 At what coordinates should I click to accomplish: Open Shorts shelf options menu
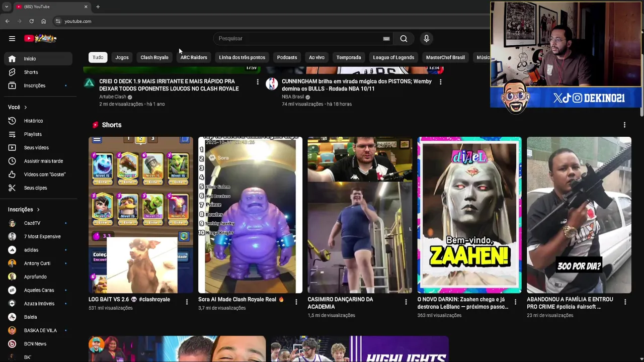(624, 125)
